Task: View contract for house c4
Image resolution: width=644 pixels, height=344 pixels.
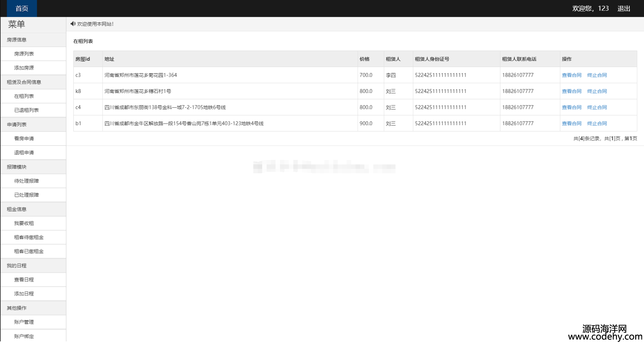Action: [571, 107]
